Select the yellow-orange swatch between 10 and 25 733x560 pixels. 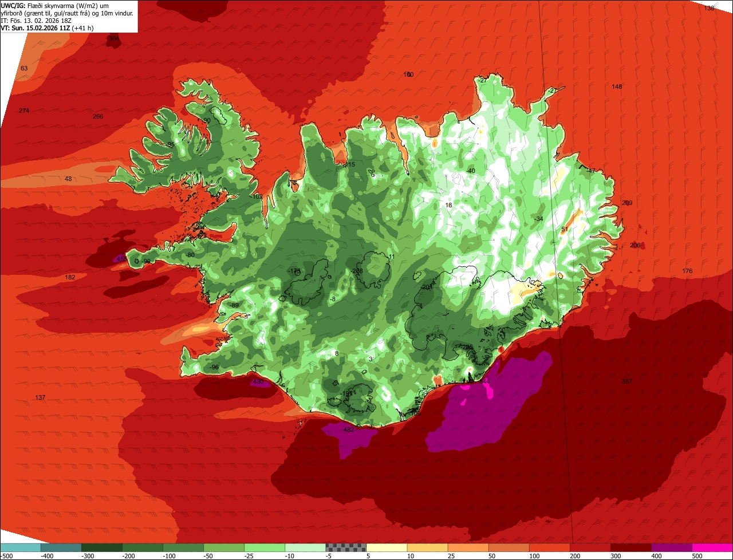click(x=427, y=547)
